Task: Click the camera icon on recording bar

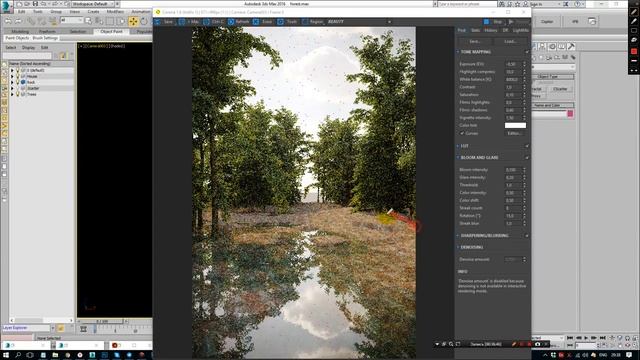Action: pyautogui.click(x=538, y=344)
